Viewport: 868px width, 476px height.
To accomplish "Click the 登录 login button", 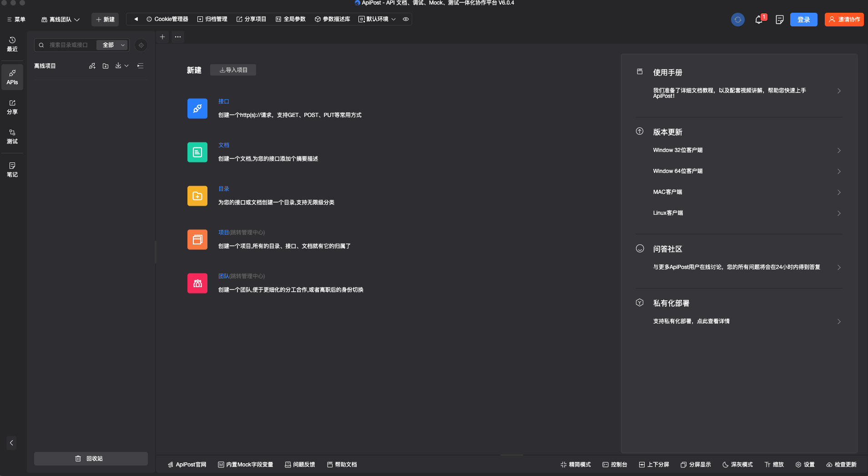I will point(804,20).
